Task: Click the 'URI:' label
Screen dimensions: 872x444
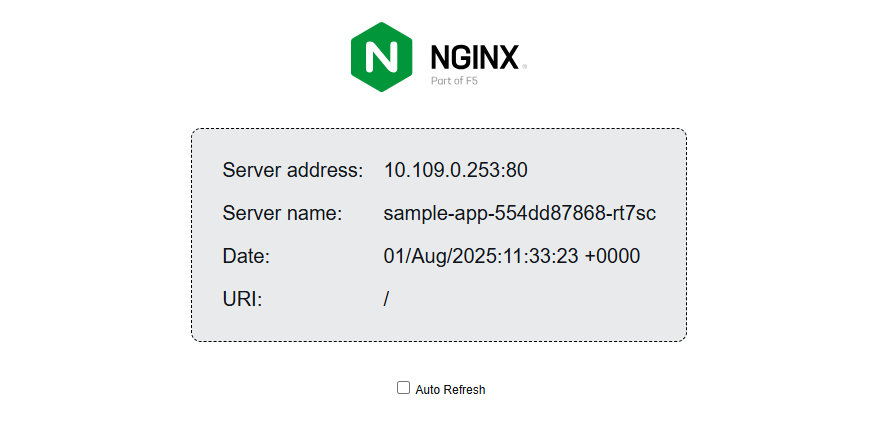Action: [x=242, y=299]
